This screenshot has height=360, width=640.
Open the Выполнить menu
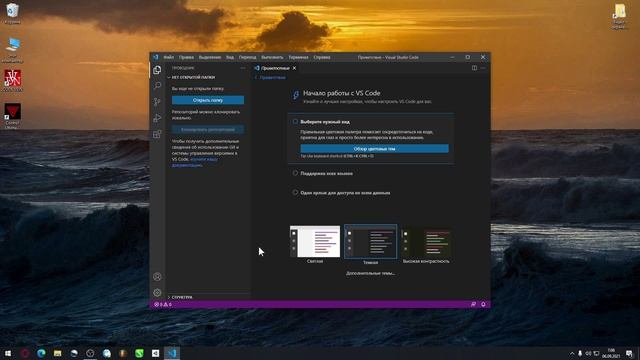pos(272,57)
